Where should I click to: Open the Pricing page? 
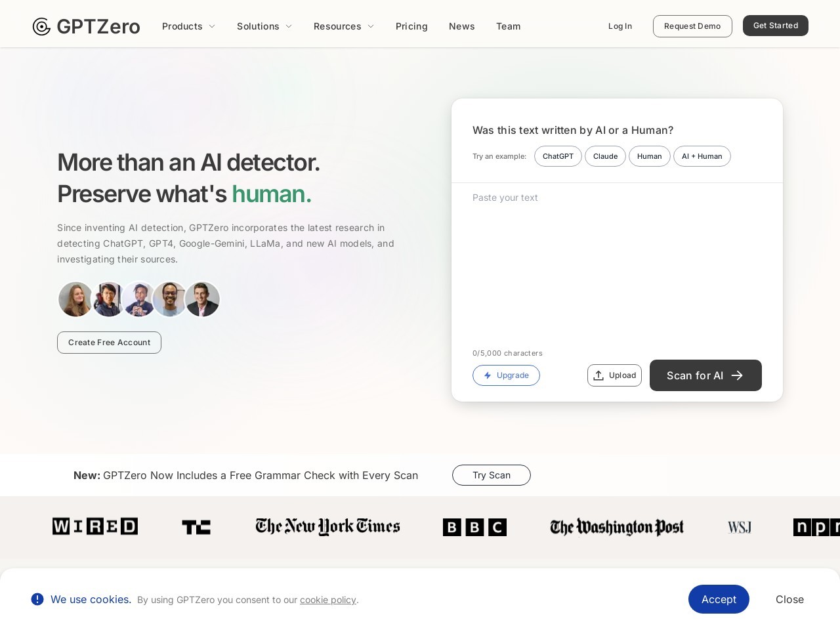[411, 26]
